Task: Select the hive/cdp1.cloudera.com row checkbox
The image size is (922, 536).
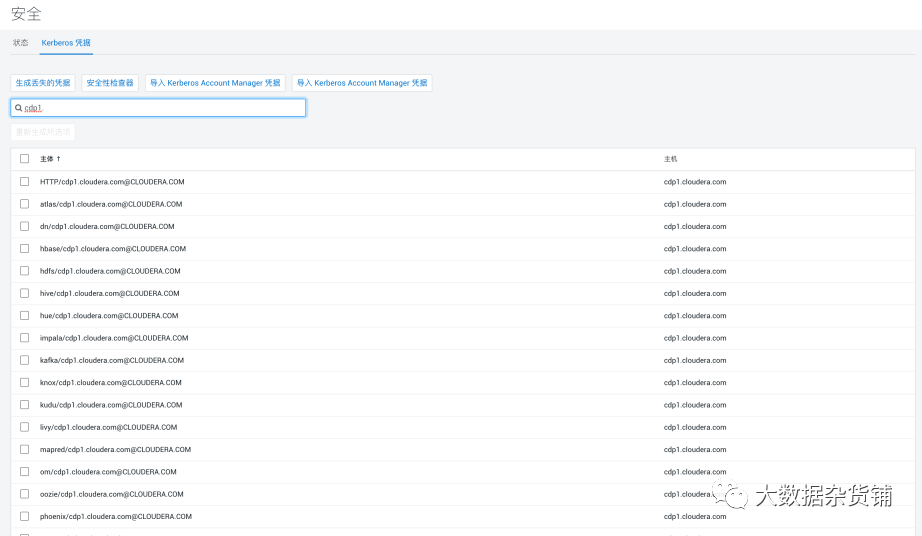Action: pyautogui.click(x=24, y=293)
